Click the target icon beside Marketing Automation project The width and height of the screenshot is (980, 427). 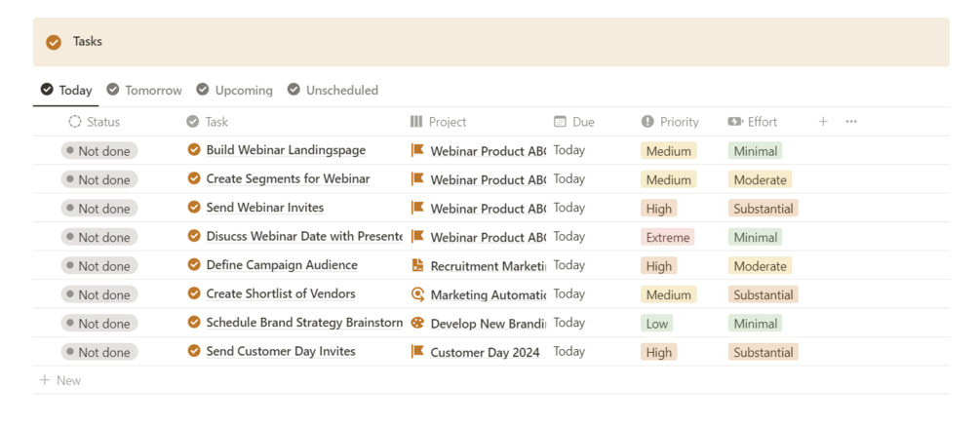pyautogui.click(x=417, y=294)
